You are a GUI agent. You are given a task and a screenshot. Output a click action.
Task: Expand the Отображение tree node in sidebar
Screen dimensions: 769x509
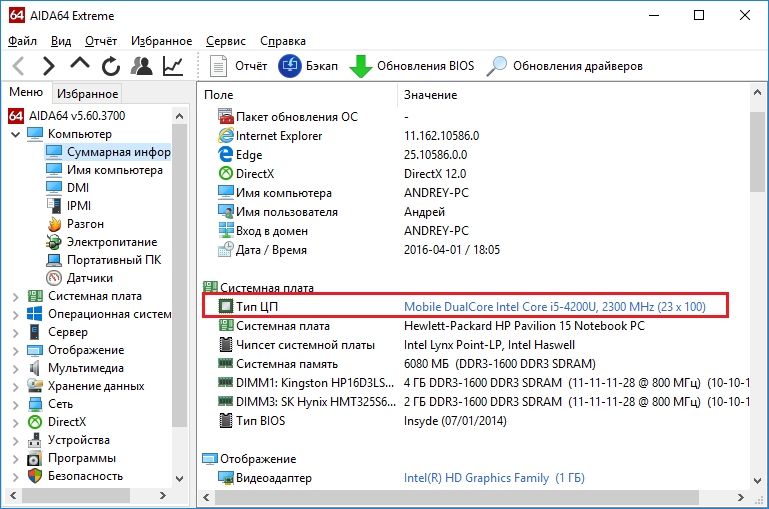tap(15, 351)
